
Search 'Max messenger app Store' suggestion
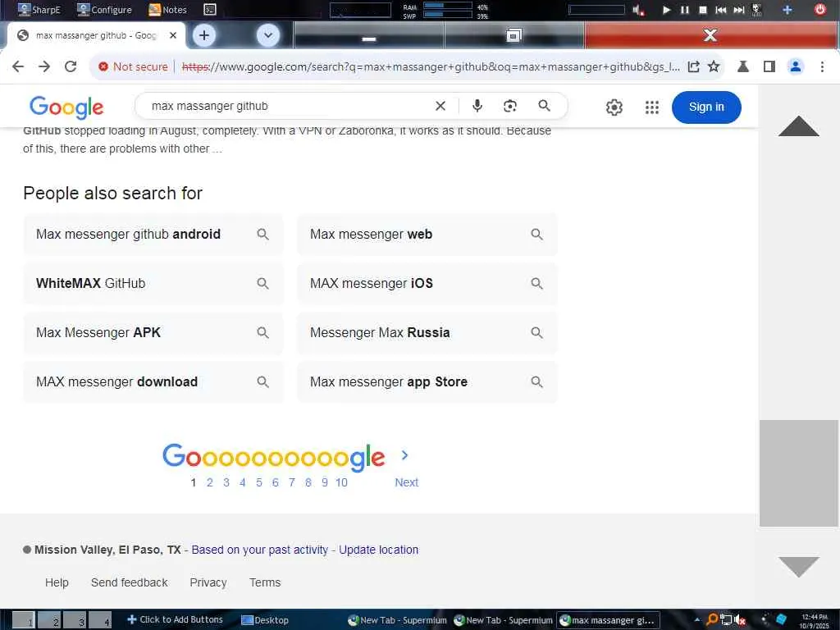(427, 382)
